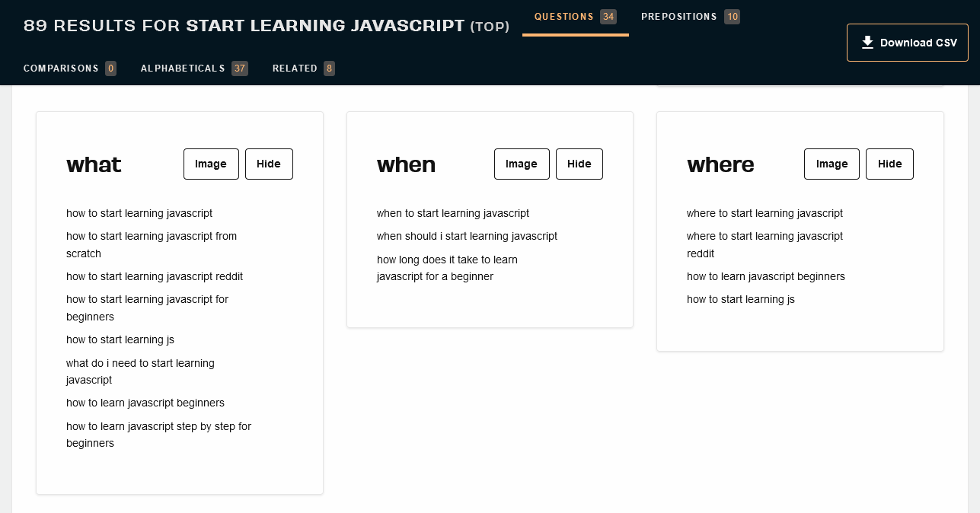Hide the what card

269,164
